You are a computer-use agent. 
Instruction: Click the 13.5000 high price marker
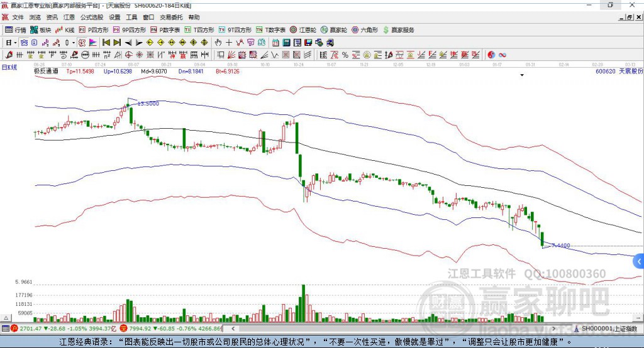coord(148,104)
